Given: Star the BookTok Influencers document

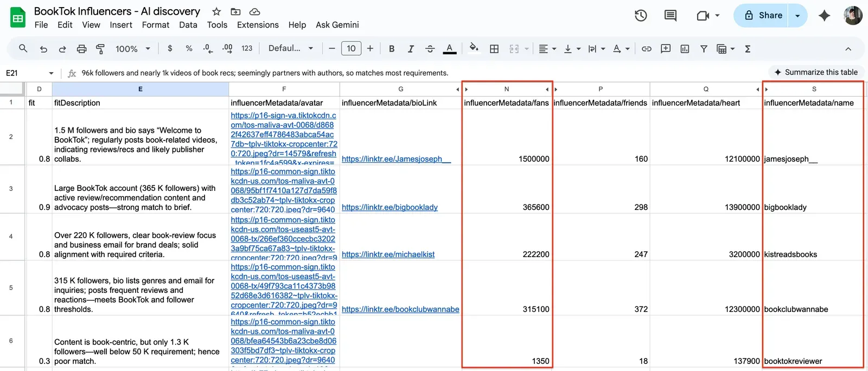Looking at the screenshot, I should 216,11.
